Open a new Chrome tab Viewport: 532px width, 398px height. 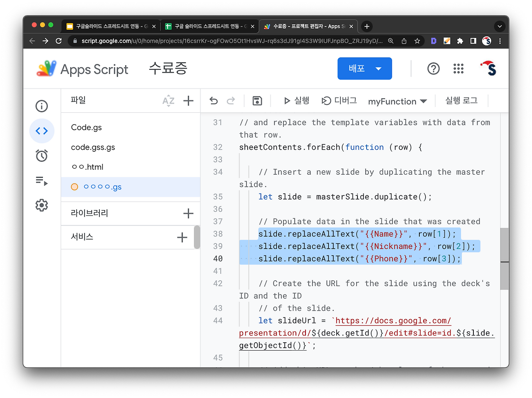click(x=367, y=26)
